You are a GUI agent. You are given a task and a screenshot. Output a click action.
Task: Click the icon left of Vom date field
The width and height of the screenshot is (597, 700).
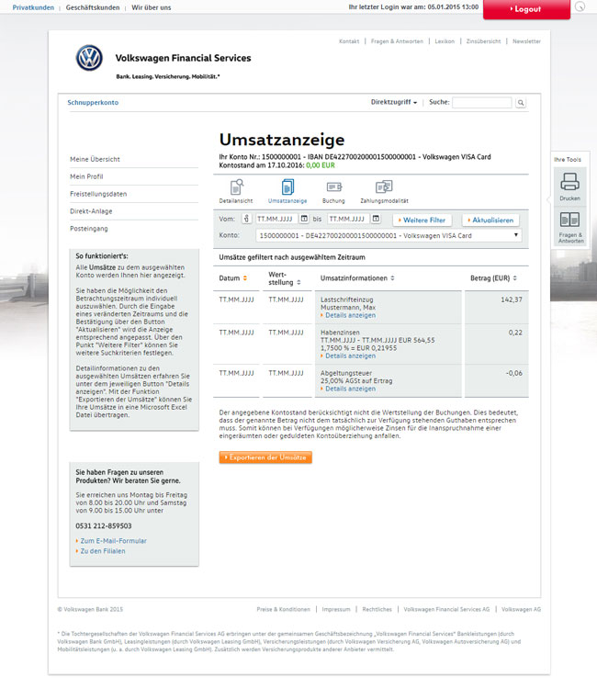[x=246, y=219]
